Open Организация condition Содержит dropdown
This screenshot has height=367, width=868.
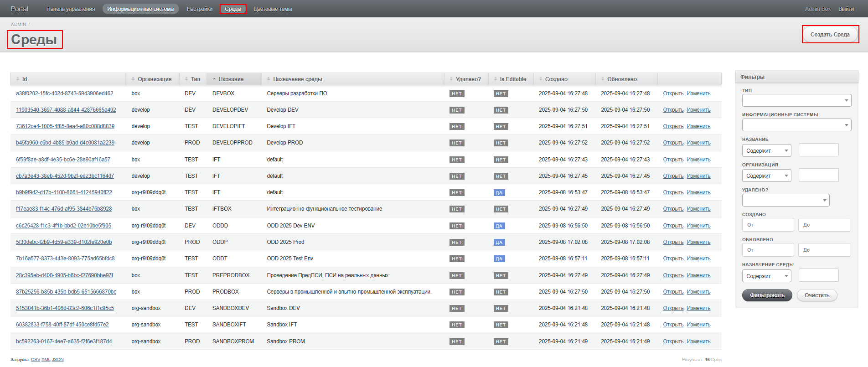pyautogui.click(x=767, y=176)
